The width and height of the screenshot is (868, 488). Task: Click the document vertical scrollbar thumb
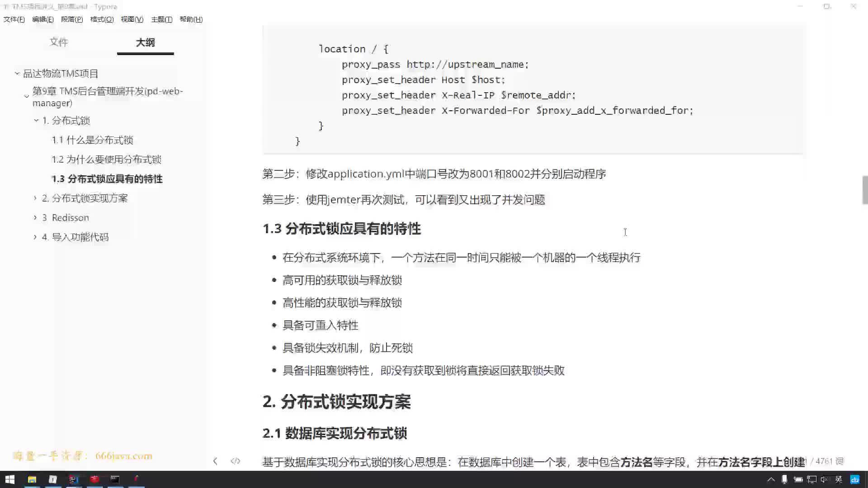point(865,190)
